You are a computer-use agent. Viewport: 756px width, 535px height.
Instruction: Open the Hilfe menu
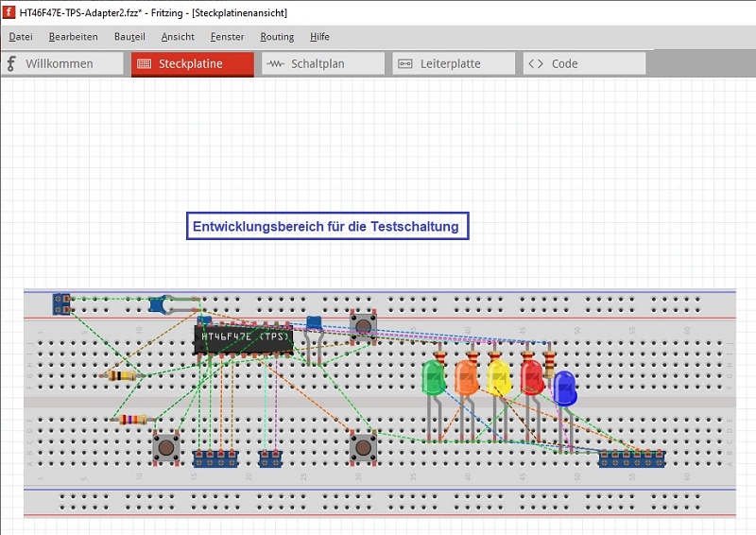tap(319, 37)
